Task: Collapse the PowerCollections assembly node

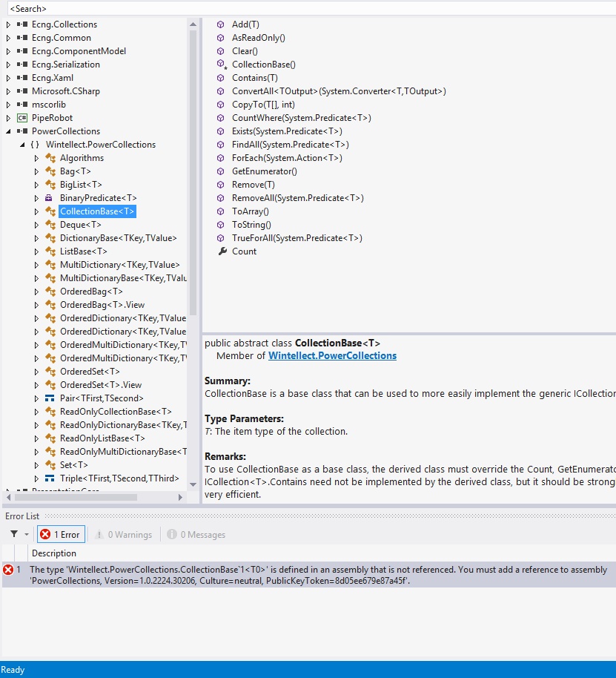Action: 8,131
